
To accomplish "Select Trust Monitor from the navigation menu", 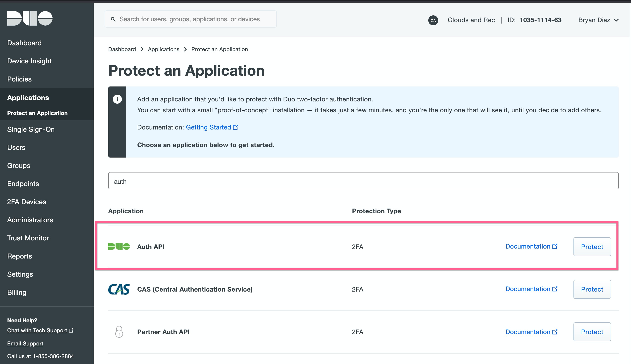I will [x=28, y=238].
